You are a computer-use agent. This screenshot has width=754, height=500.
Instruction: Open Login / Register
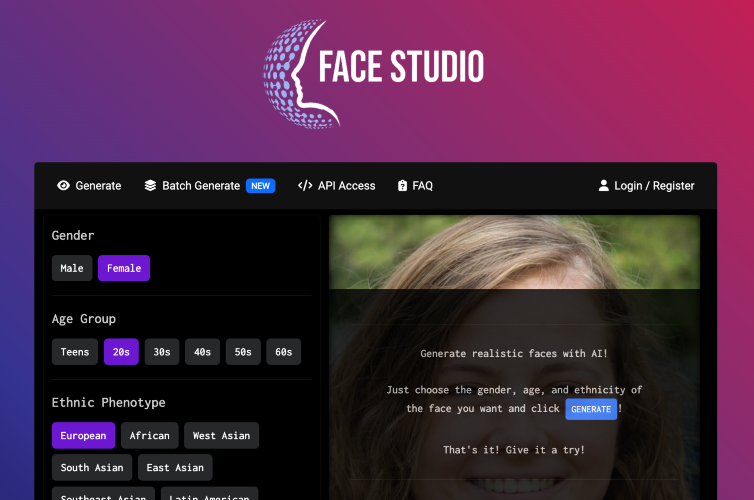point(646,186)
